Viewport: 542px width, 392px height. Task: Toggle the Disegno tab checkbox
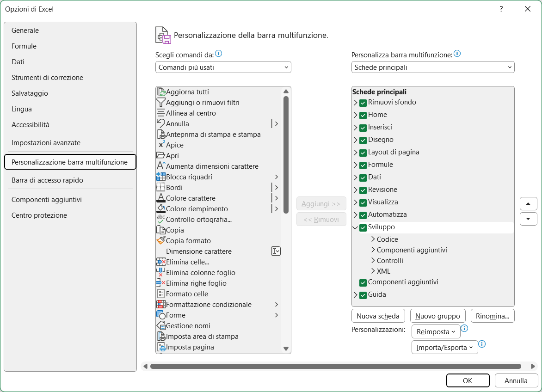coord(363,140)
